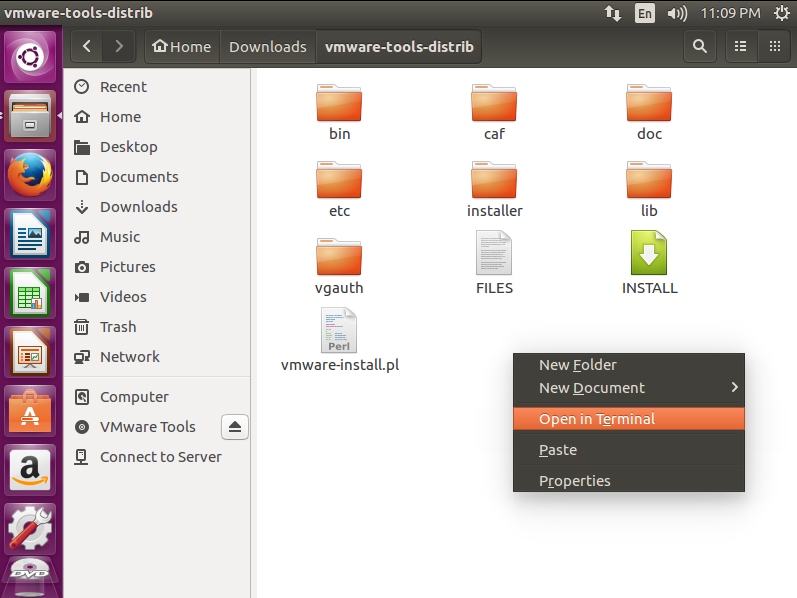Click Home in the path bar
The height and width of the screenshot is (598, 797).
181,47
